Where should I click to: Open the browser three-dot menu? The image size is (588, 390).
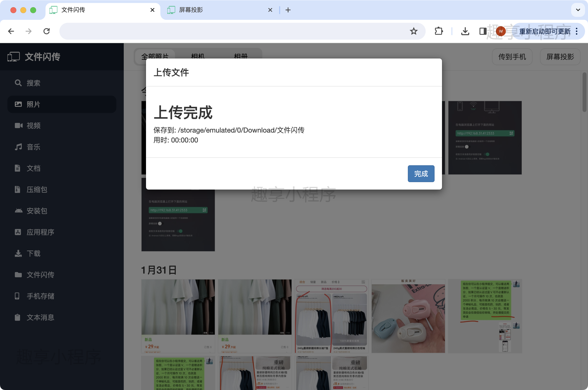(x=577, y=31)
